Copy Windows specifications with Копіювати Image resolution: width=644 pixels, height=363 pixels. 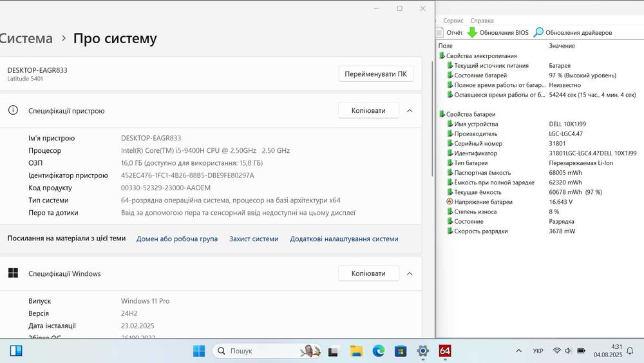pos(368,273)
